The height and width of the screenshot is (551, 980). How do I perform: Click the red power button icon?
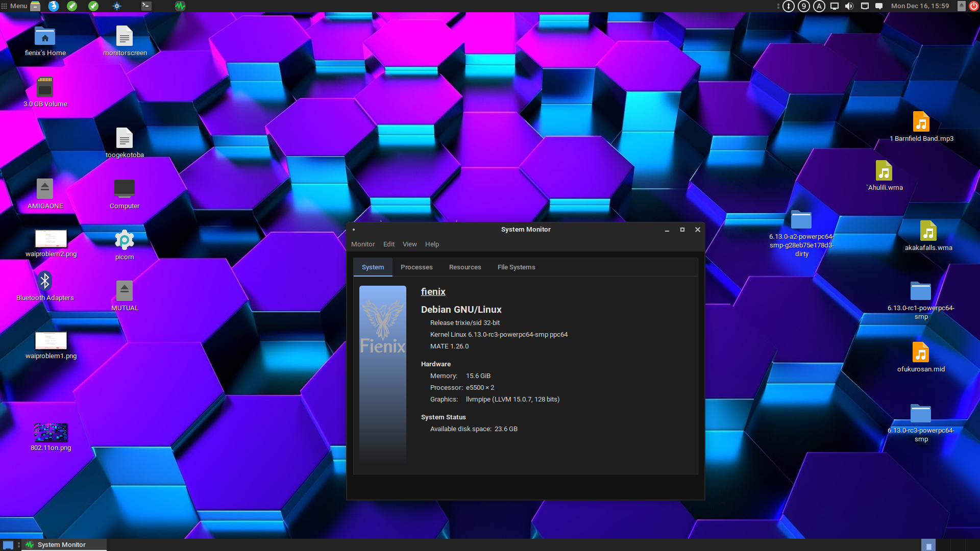pos(973,6)
